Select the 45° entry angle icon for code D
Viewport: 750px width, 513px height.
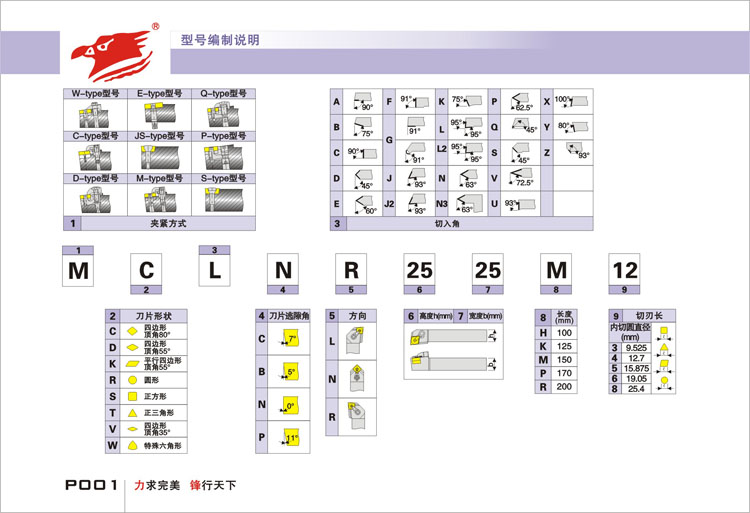coord(363,179)
